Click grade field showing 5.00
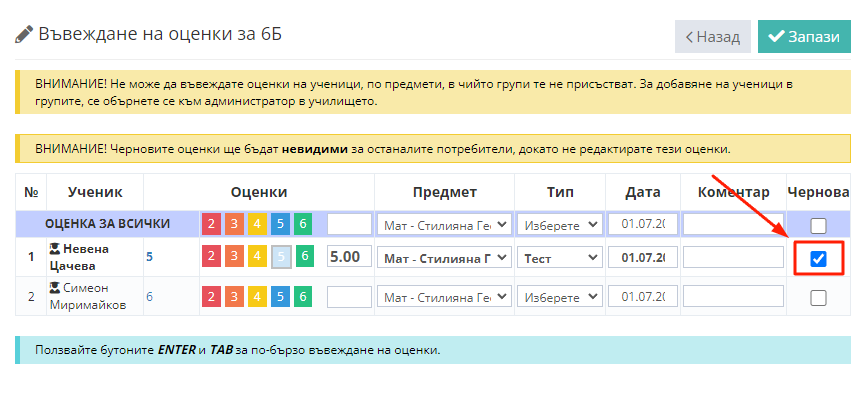864x399 pixels. pos(350,257)
